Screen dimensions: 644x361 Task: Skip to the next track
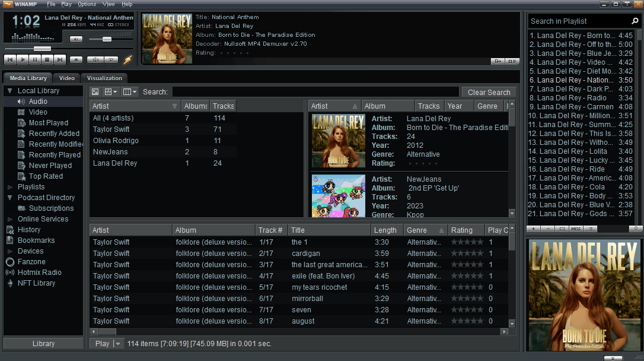click(x=59, y=59)
